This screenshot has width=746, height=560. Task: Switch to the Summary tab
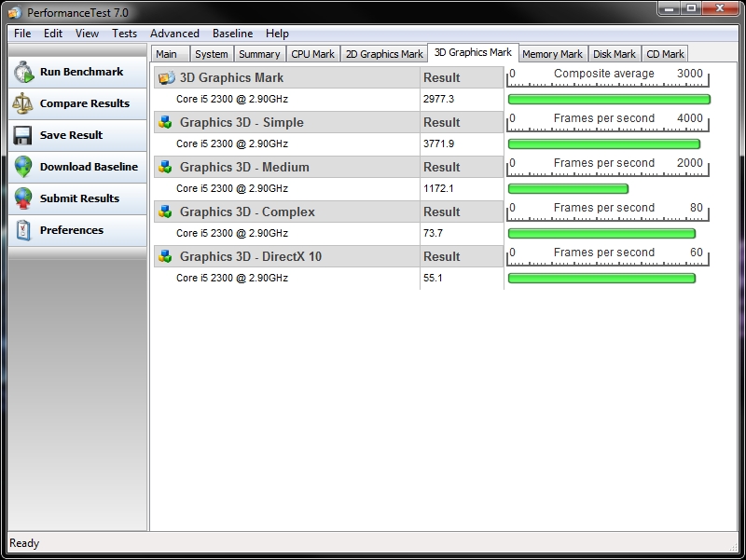click(260, 54)
